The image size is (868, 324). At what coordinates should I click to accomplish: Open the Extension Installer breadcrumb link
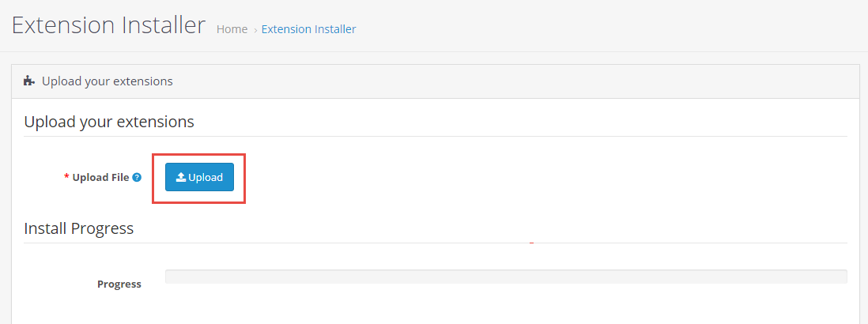point(308,29)
